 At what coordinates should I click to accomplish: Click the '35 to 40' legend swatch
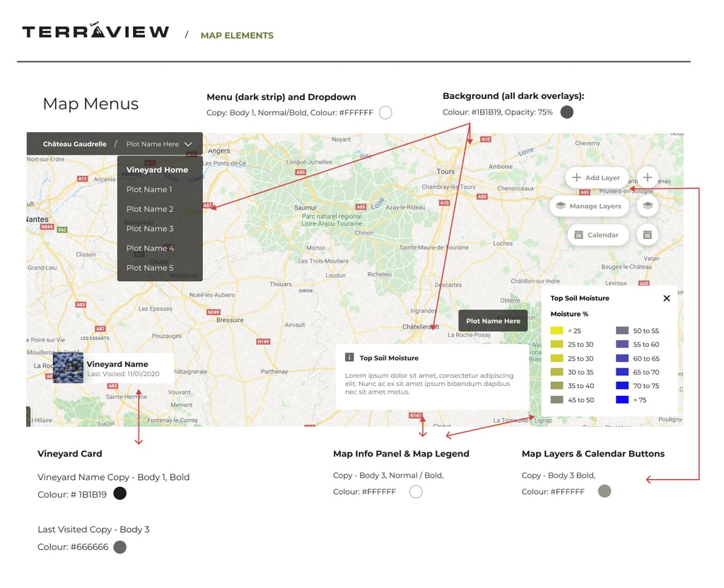point(557,386)
